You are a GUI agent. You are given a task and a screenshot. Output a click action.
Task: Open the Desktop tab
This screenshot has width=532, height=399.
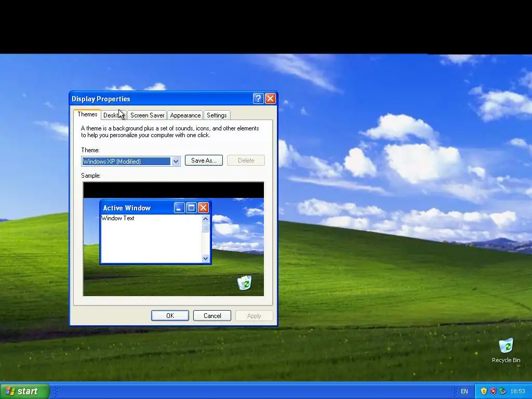(114, 115)
